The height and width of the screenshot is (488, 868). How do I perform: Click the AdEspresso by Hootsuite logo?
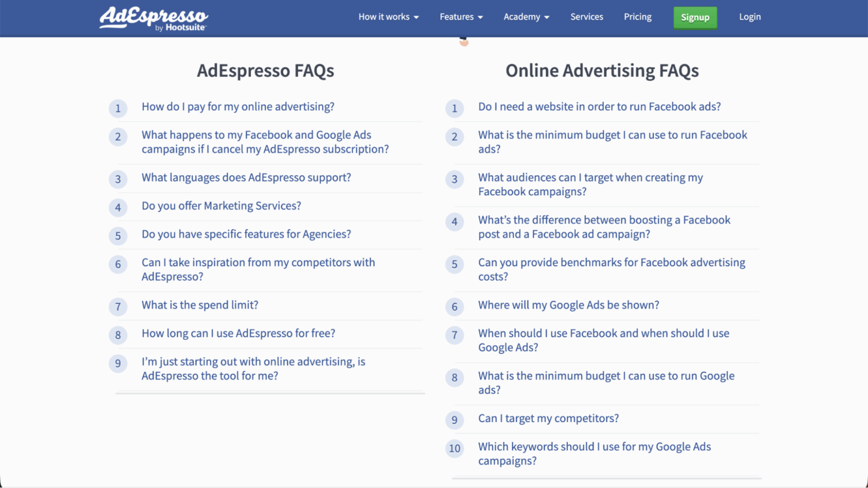click(153, 18)
